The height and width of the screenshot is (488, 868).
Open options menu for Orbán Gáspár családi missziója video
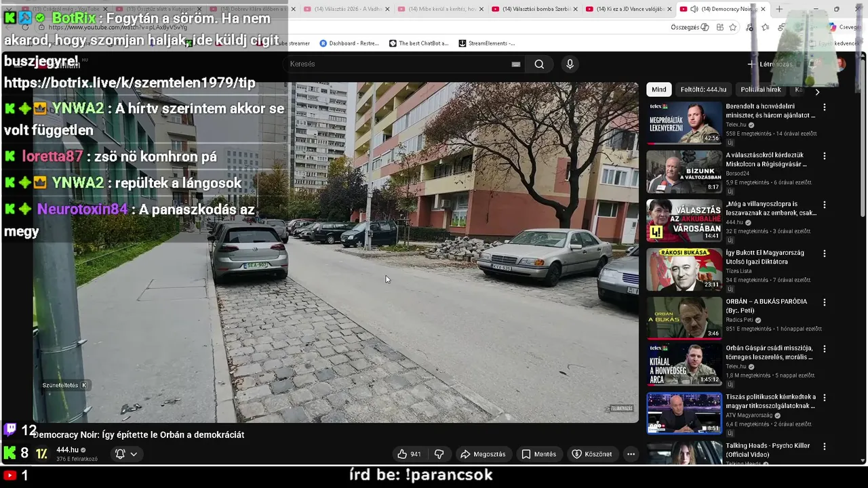coord(825,349)
